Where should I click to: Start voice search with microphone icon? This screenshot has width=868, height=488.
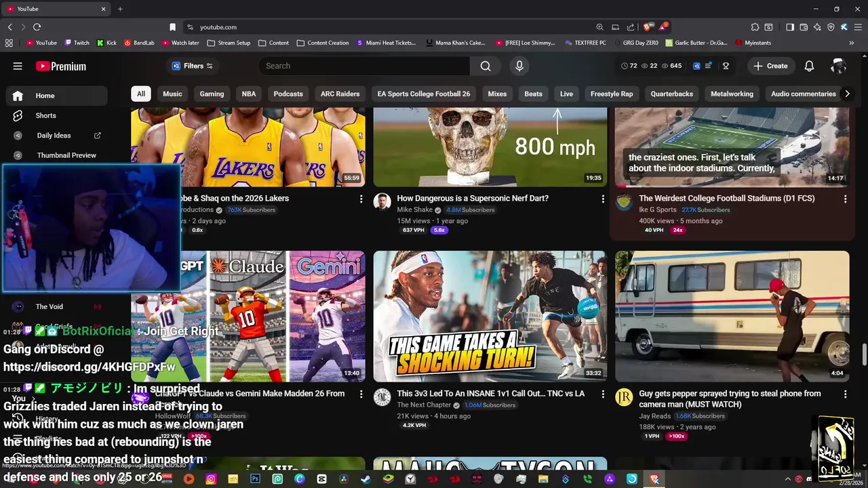click(519, 66)
